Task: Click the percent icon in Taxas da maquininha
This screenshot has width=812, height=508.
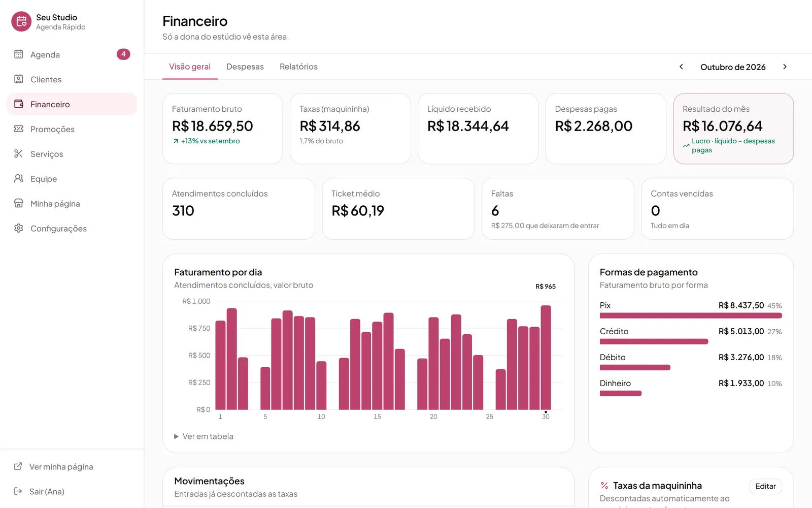Action: tap(604, 486)
